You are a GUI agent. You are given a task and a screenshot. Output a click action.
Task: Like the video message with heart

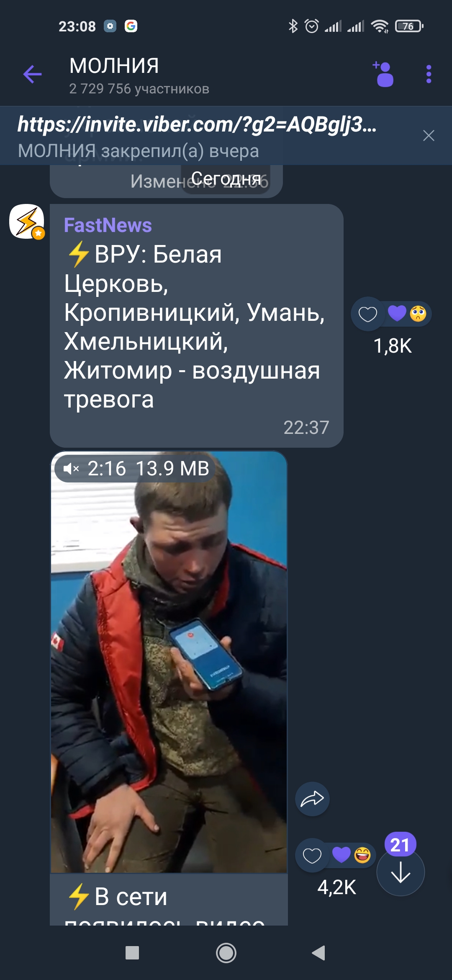pos(312,855)
